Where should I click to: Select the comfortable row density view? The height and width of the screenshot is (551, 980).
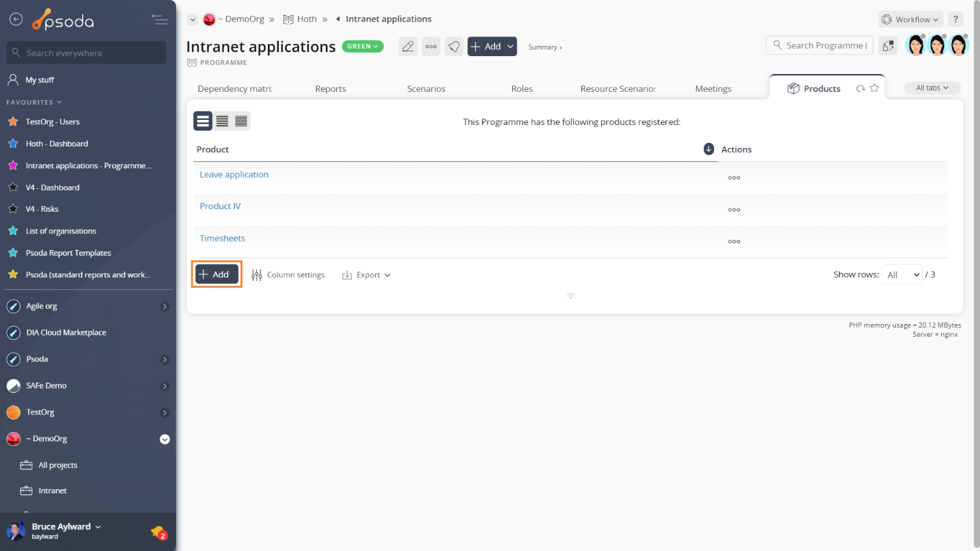(x=203, y=121)
